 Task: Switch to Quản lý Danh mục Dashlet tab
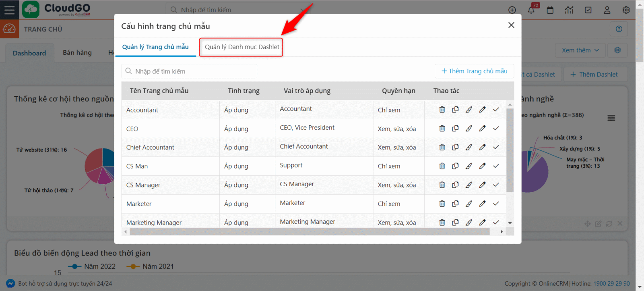pyautogui.click(x=242, y=47)
